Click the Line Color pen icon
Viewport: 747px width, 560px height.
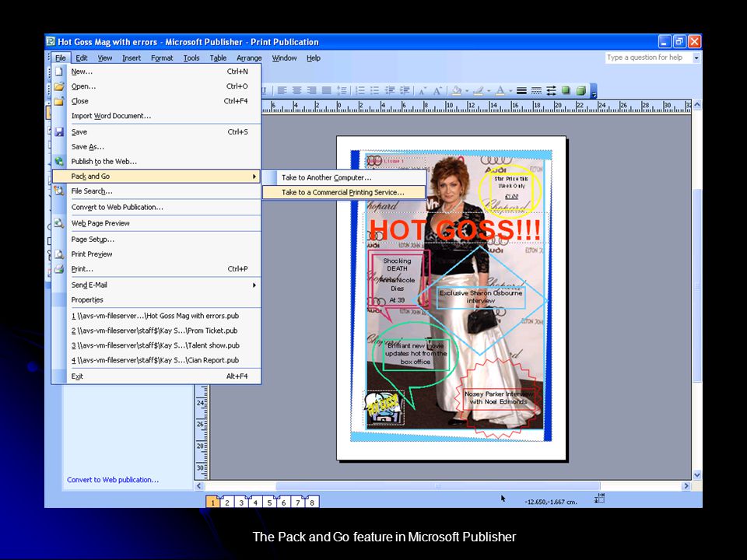point(479,90)
